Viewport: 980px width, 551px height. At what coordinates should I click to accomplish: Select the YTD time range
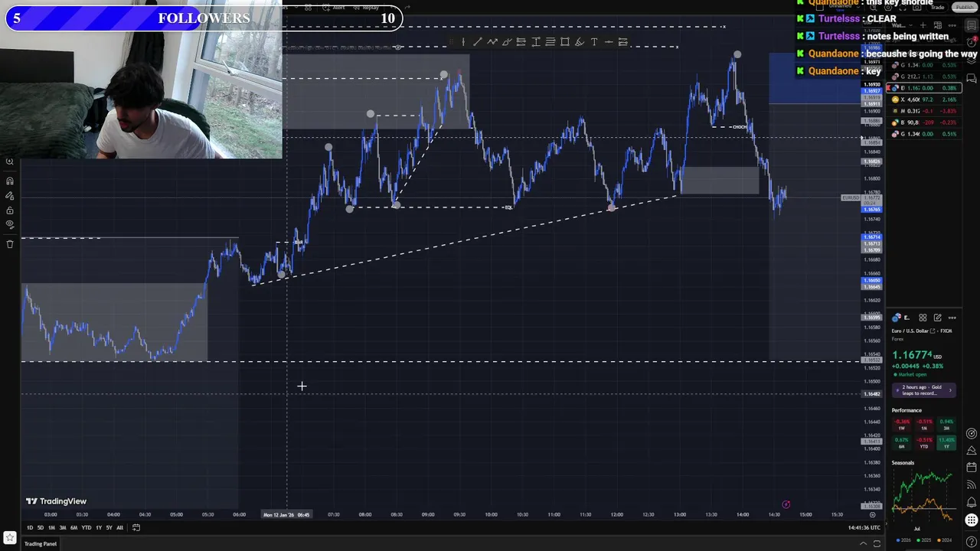point(87,527)
